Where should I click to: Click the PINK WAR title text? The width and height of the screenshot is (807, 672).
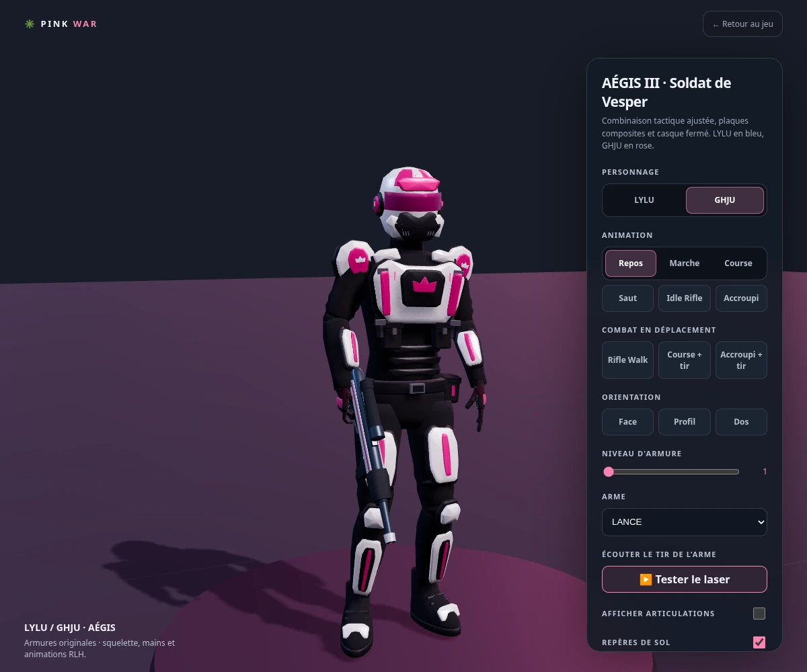69,24
